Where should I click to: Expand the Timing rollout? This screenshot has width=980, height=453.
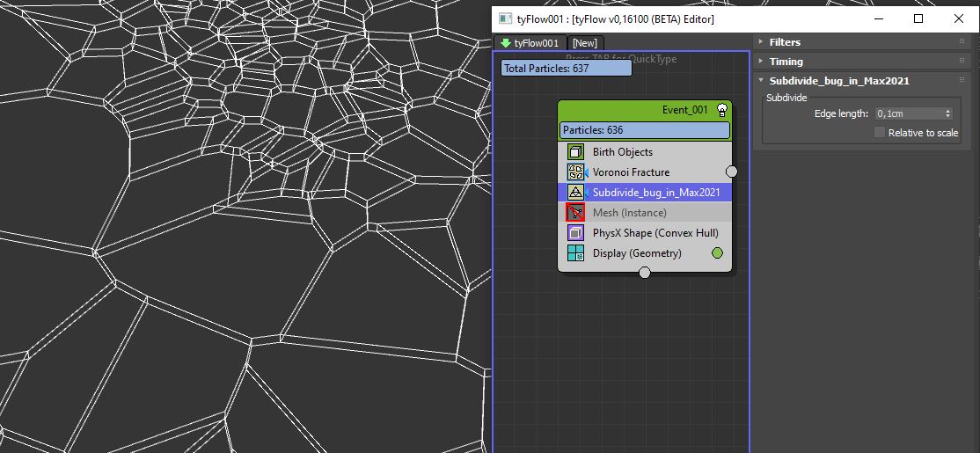[x=786, y=62]
